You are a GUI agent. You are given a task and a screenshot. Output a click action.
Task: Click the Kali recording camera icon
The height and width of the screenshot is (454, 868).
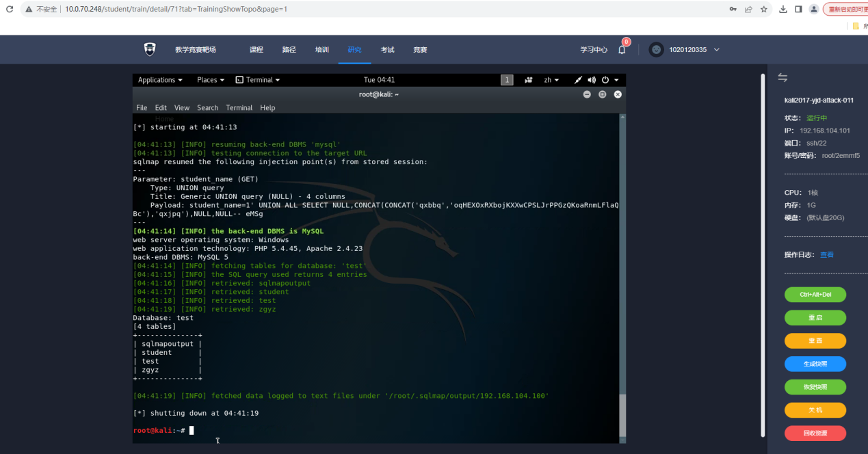point(529,80)
